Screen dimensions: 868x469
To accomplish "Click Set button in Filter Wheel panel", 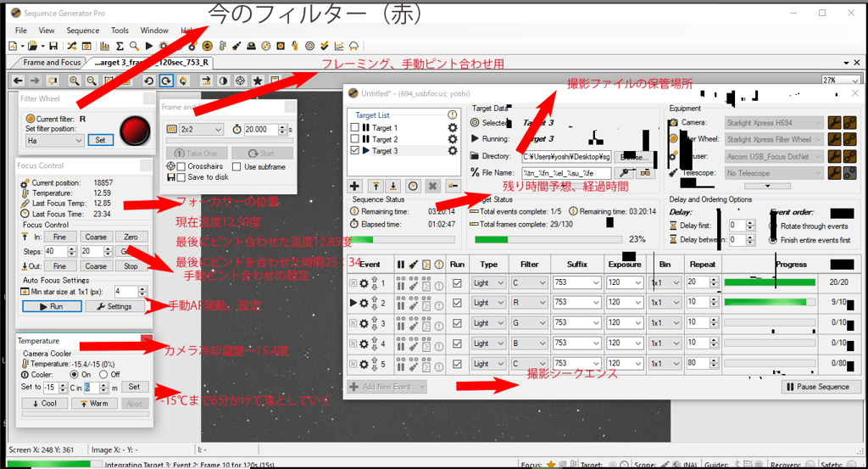I will pyautogui.click(x=101, y=141).
